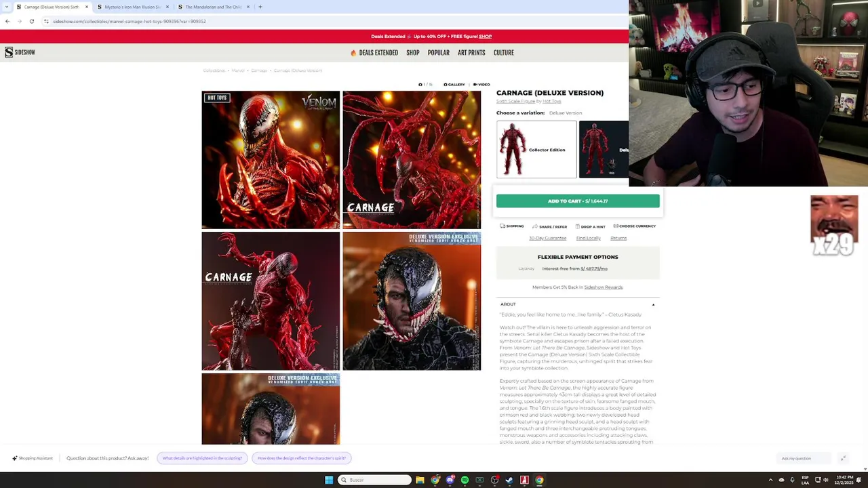Open Venomized Eddie Brock bust image
This screenshot has height=488, width=868.
[x=412, y=301]
